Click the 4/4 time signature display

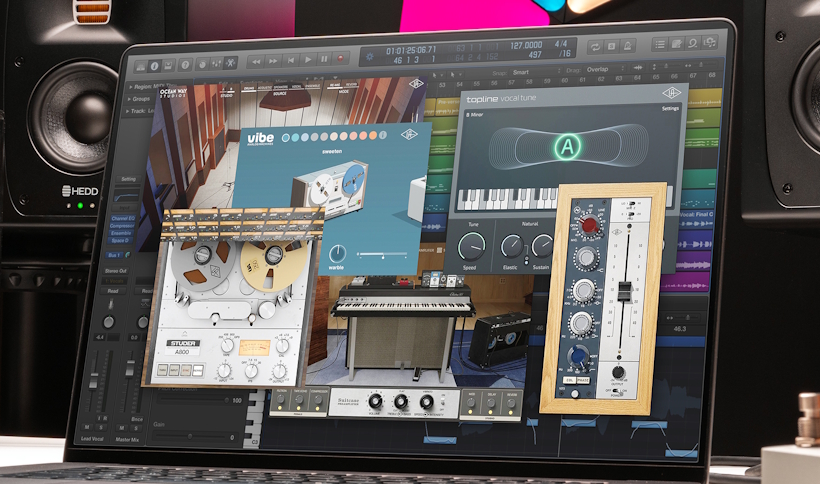[x=561, y=44]
